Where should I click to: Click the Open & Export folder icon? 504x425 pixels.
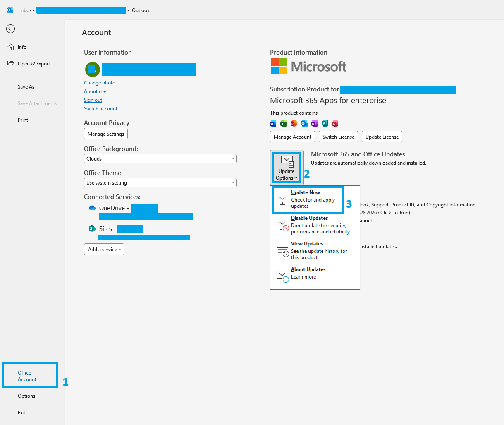pyautogui.click(x=11, y=63)
